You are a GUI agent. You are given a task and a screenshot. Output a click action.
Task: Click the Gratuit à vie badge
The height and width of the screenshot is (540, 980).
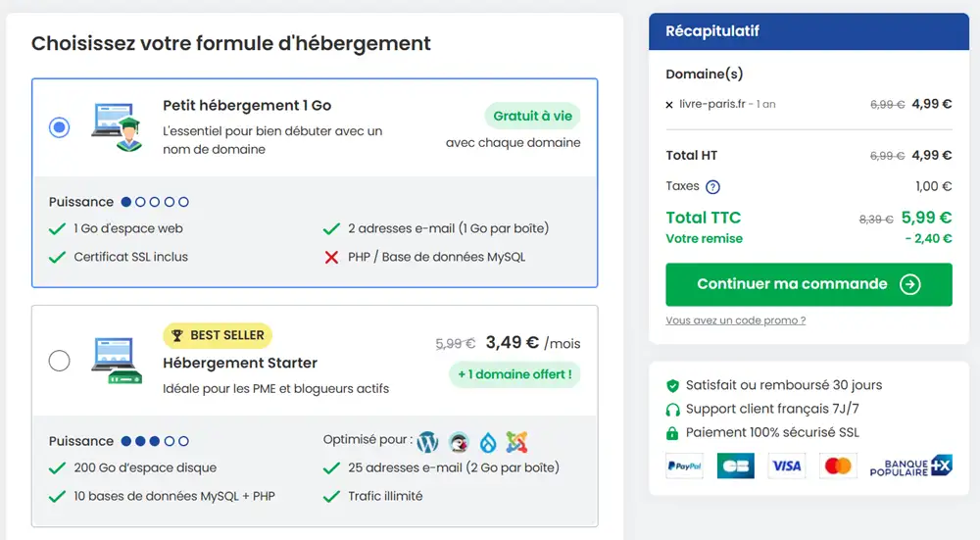point(532,116)
